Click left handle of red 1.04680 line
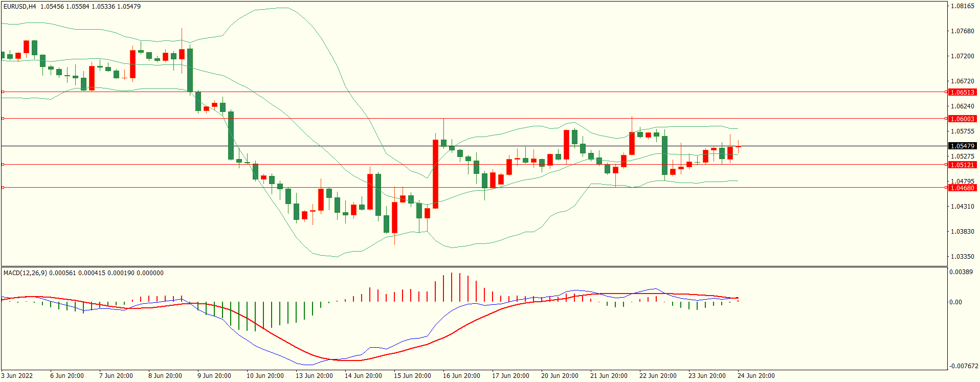The width and height of the screenshot is (980, 382). tap(3, 188)
